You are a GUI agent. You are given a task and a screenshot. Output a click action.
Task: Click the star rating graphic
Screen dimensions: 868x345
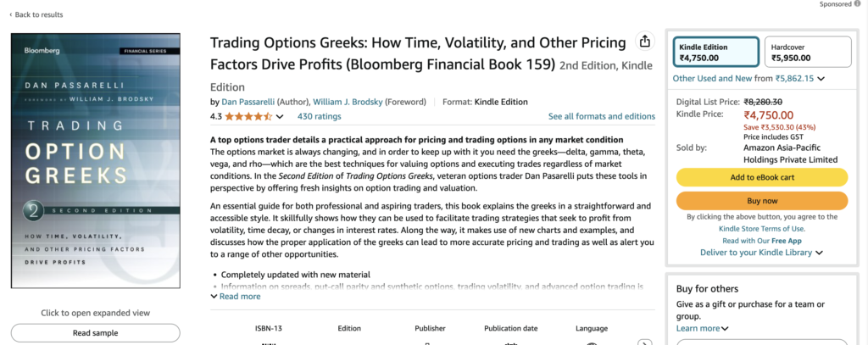pos(248,116)
